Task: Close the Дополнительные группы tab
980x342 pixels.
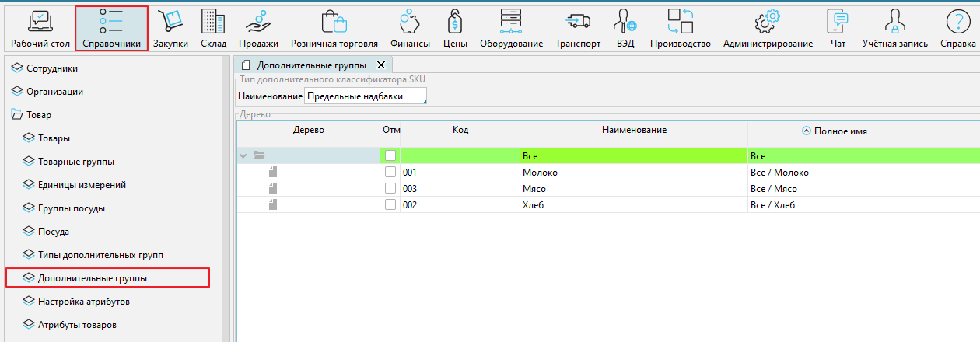Action: (381, 65)
